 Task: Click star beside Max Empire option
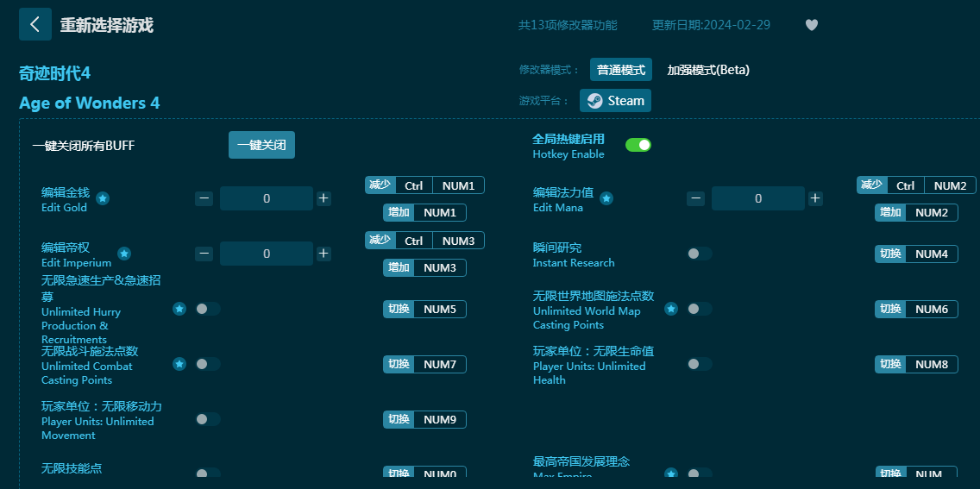[x=671, y=473]
